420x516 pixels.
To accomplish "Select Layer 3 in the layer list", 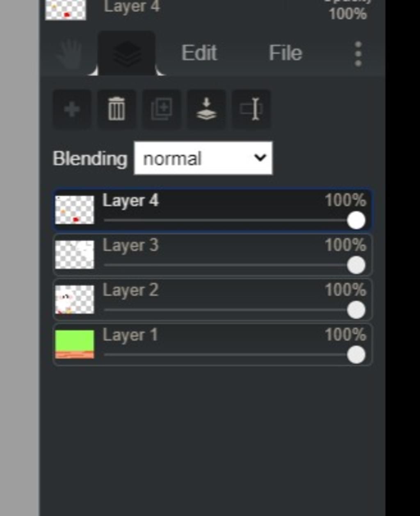I will point(130,246).
